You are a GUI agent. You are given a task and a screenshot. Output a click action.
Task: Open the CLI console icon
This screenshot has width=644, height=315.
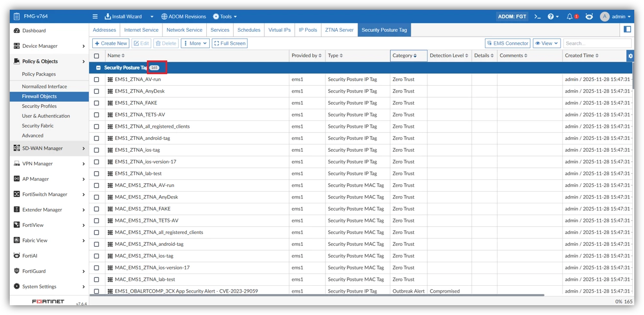537,16
